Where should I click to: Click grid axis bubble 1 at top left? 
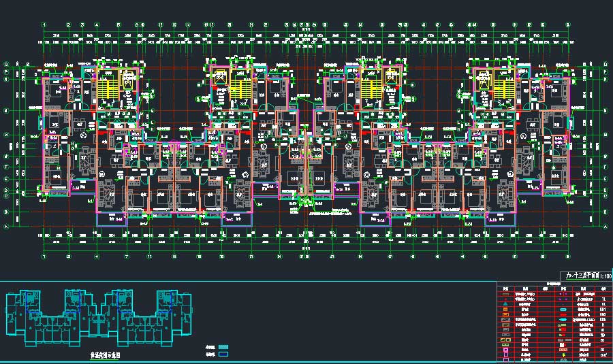click(x=44, y=26)
